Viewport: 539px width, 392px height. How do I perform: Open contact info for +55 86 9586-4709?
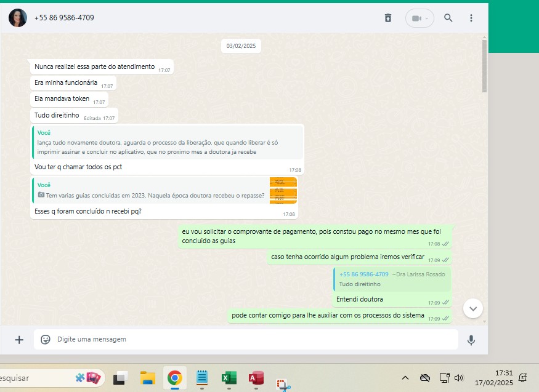point(64,18)
